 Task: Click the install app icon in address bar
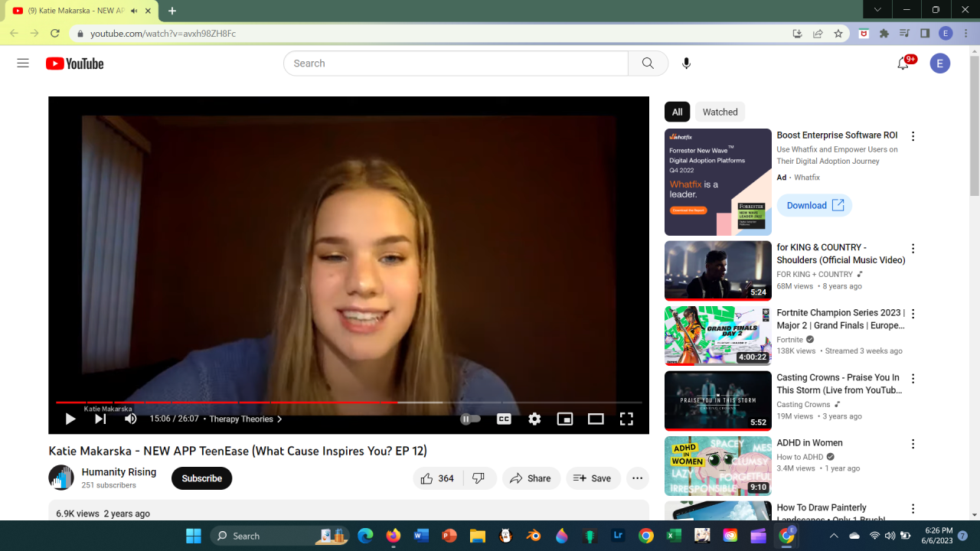pyautogui.click(x=797, y=34)
